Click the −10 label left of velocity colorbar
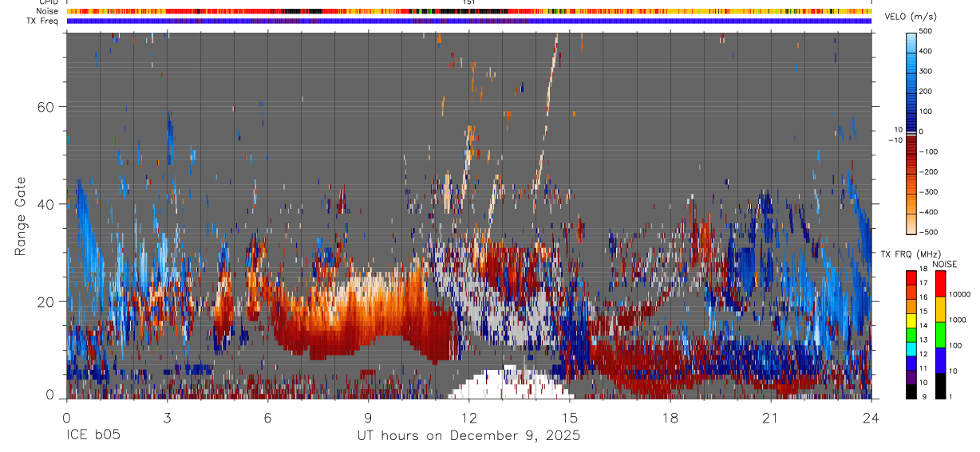Screen dimensions: 980x452 pyautogui.click(x=895, y=140)
